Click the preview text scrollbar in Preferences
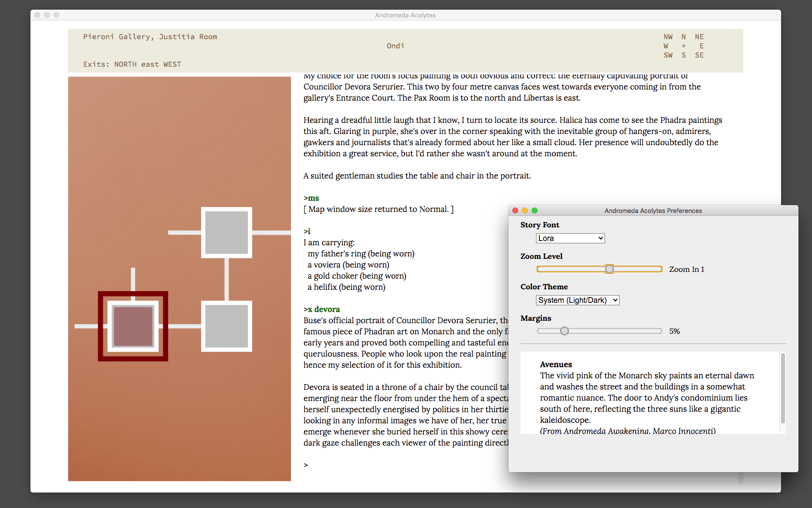 click(x=783, y=388)
